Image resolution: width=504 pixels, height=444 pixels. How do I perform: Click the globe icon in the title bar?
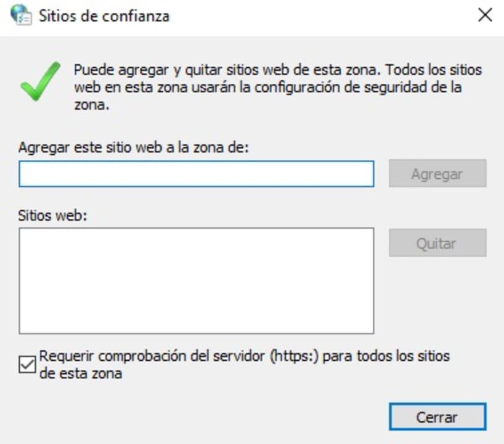pos(20,15)
